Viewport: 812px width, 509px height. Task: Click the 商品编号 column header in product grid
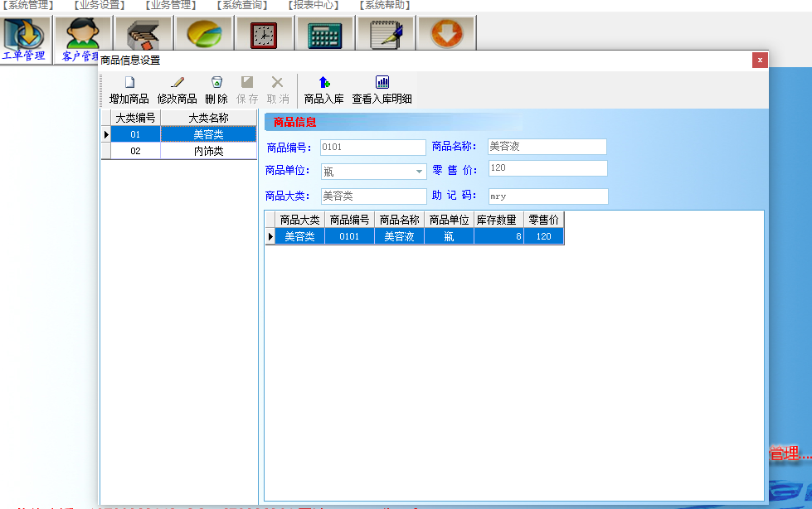tap(349, 220)
